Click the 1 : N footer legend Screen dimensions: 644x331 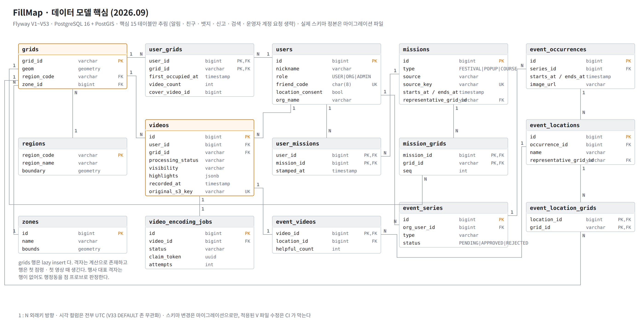(164, 315)
